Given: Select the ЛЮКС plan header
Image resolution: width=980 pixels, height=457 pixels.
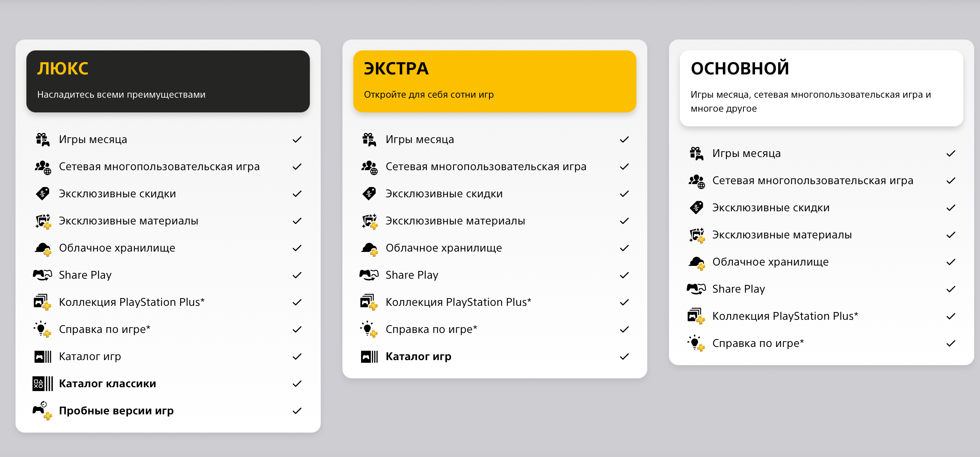Looking at the screenshot, I should pyautogui.click(x=168, y=81).
